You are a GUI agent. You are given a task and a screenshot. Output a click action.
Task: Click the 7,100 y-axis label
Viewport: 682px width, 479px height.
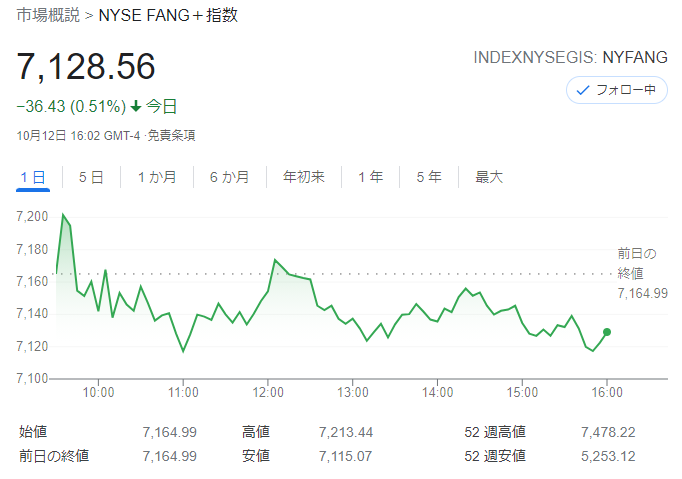[x=32, y=378]
